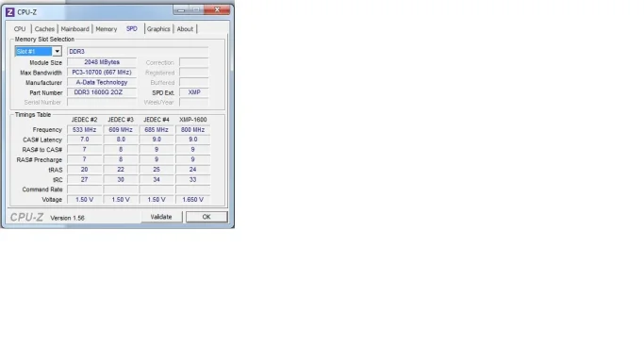Switch to the Memory tab

click(107, 29)
